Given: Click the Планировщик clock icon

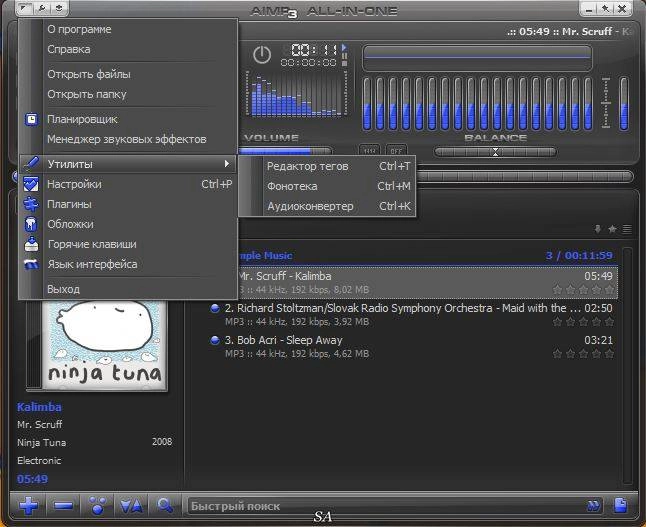Looking at the screenshot, I should (31, 119).
